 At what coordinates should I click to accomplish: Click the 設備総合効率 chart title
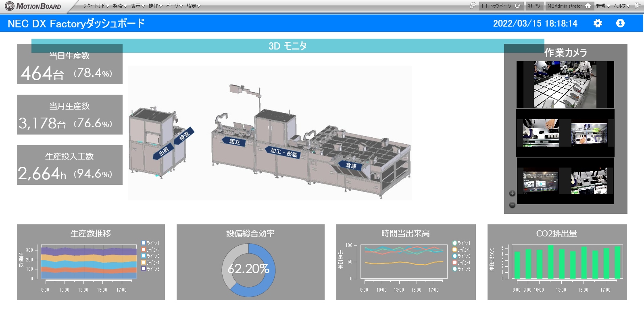250,234
